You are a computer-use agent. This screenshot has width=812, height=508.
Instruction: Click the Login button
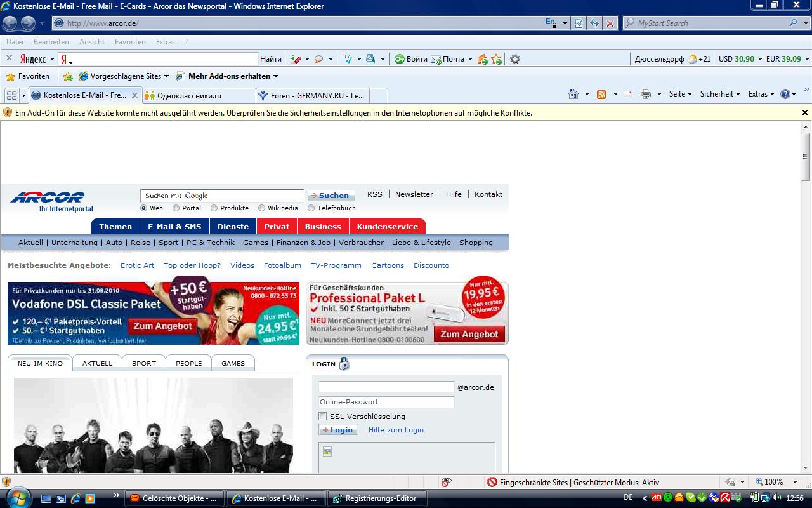338,430
